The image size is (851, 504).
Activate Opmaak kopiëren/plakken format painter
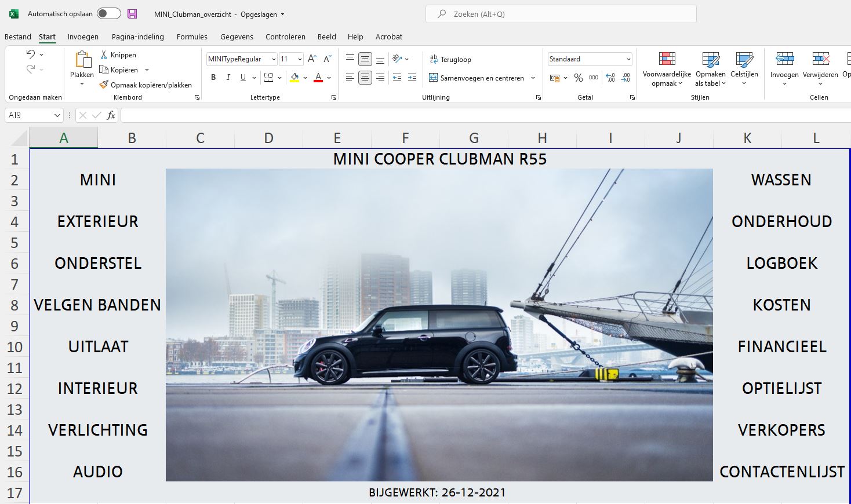pyautogui.click(x=146, y=85)
